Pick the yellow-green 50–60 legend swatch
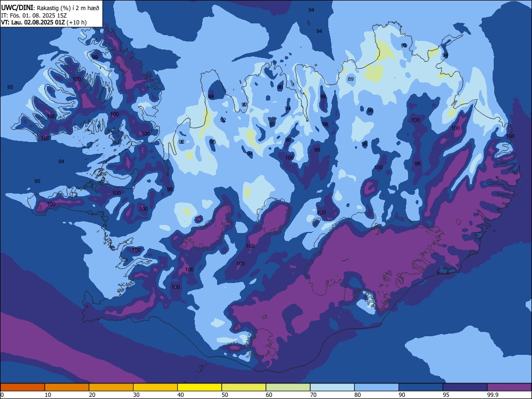The image size is (532, 399). pos(244,387)
